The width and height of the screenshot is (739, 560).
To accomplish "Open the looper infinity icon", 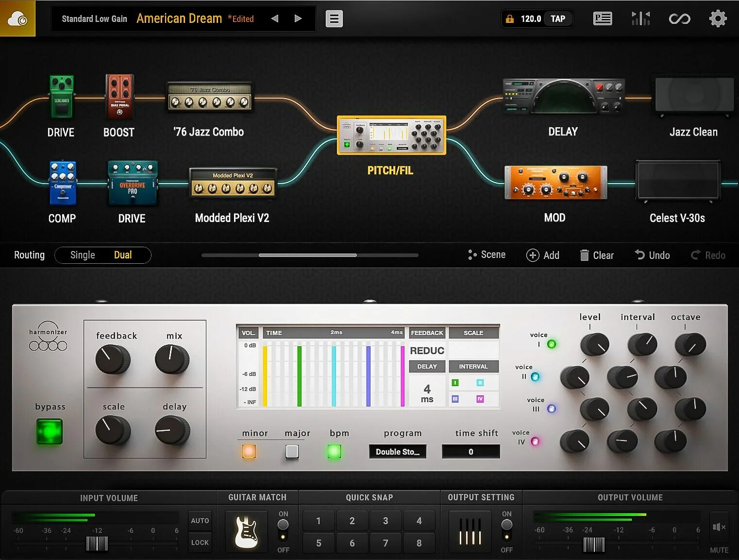I will pyautogui.click(x=679, y=19).
